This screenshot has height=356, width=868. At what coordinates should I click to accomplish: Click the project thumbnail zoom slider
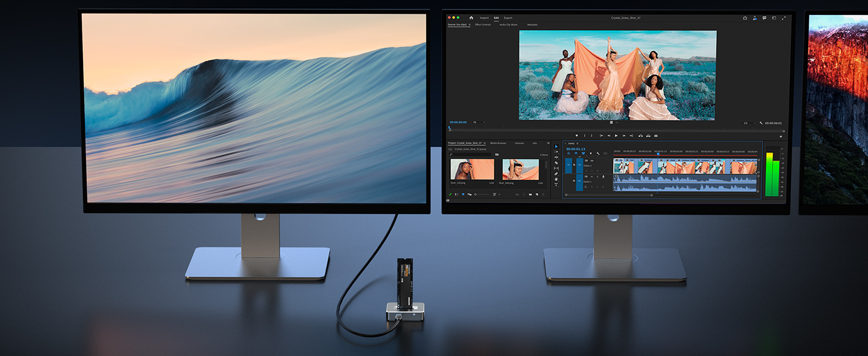(481, 194)
